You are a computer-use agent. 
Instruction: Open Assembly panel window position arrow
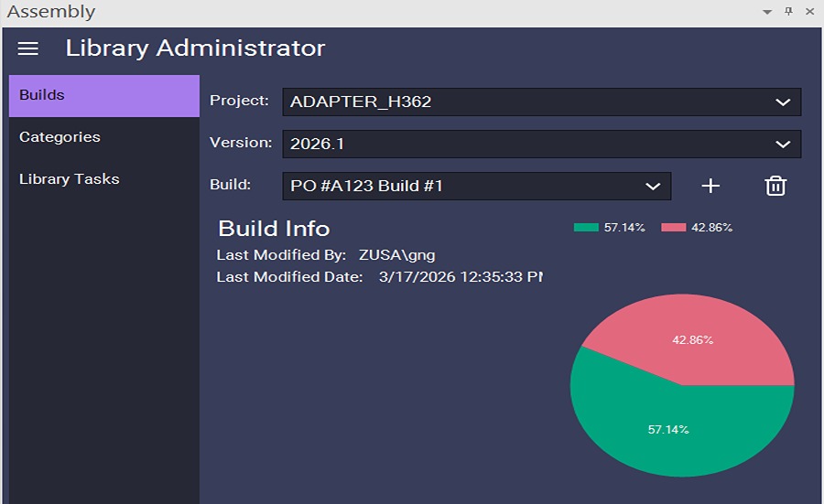coord(767,12)
